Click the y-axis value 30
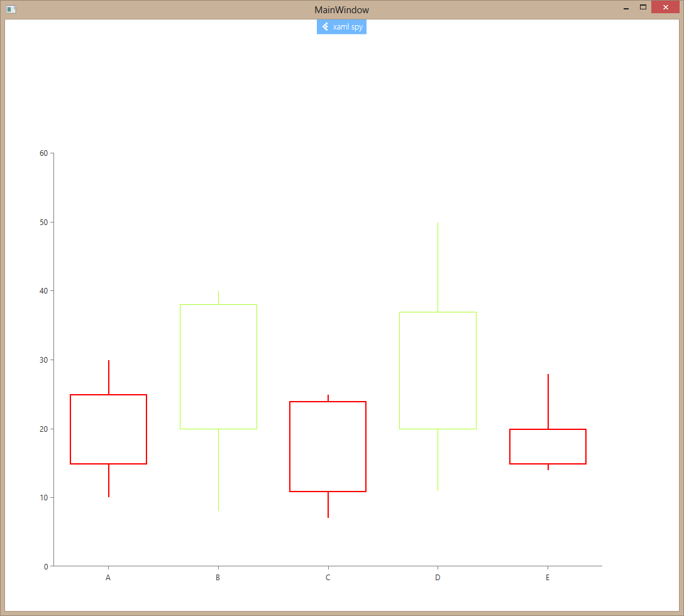The image size is (684, 616). [x=43, y=360]
